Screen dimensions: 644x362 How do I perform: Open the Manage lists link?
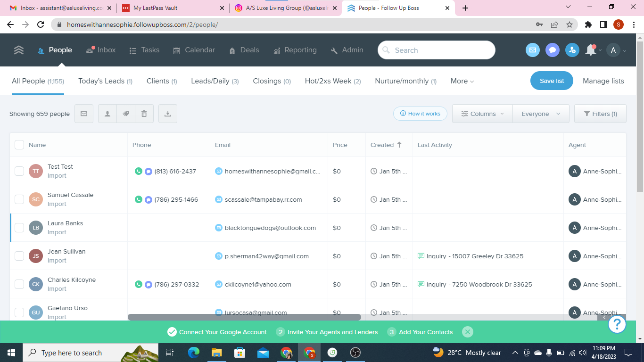click(x=603, y=81)
